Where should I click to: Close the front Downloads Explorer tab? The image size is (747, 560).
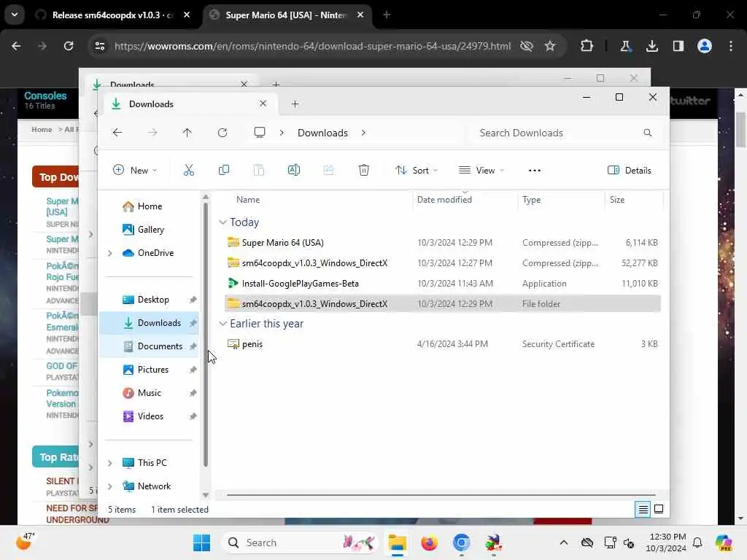(x=263, y=104)
